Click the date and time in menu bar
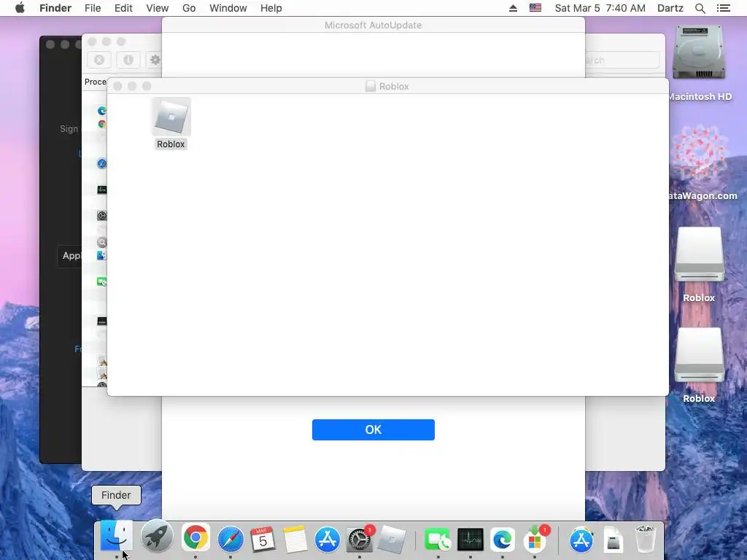The width and height of the screenshot is (747, 560). (x=600, y=8)
